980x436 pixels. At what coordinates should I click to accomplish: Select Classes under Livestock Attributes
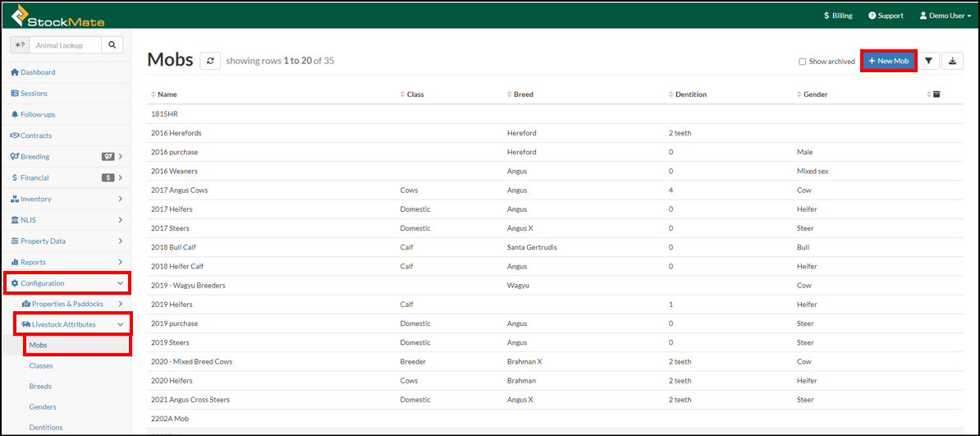(41, 365)
